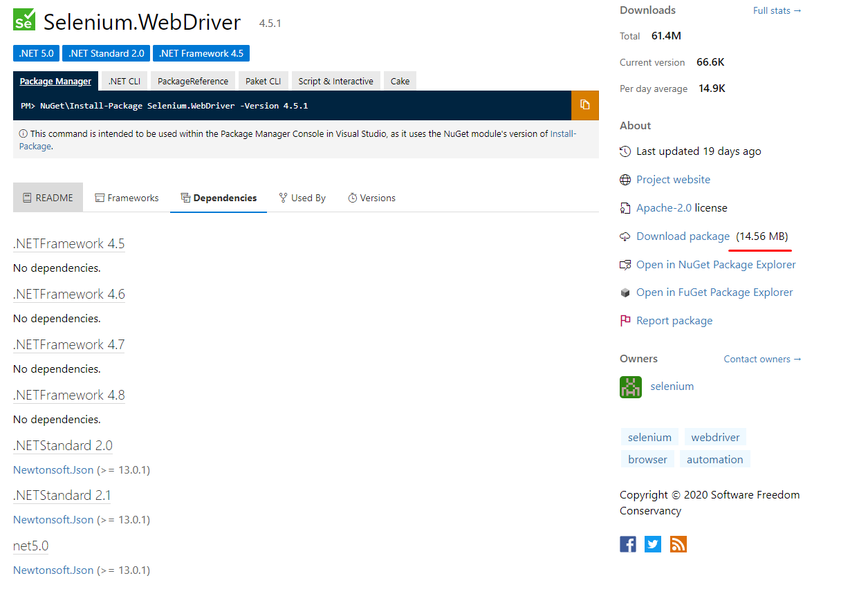868x596 pixels.
Task: Click the .NETFramework 4.7 heading
Action: tap(69, 344)
